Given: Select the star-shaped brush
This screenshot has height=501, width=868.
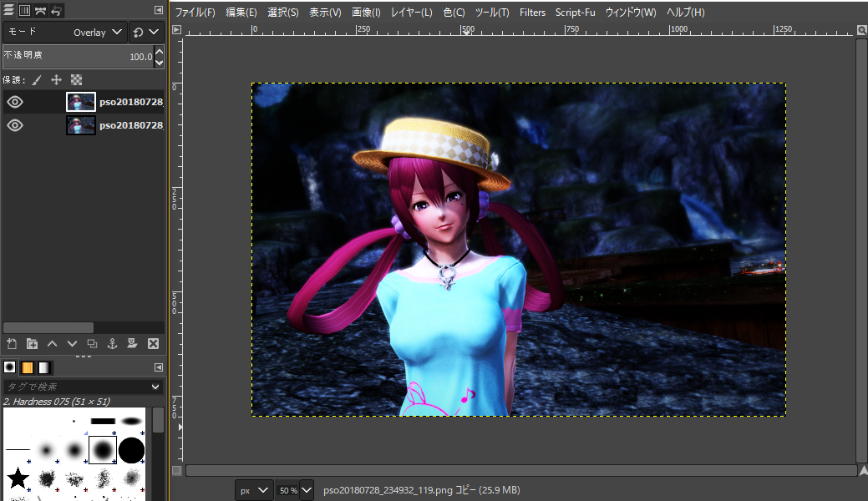Looking at the screenshot, I should pyautogui.click(x=18, y=478).
